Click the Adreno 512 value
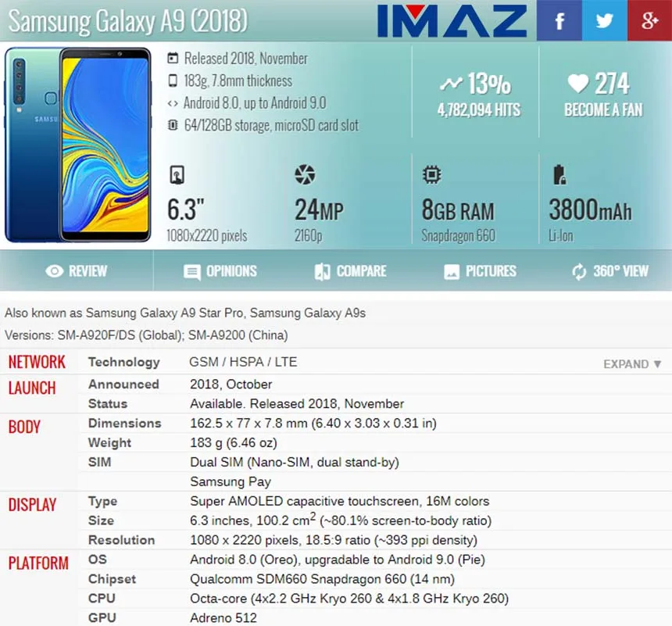This screenshot has height=626, width=672. point(223,618)
